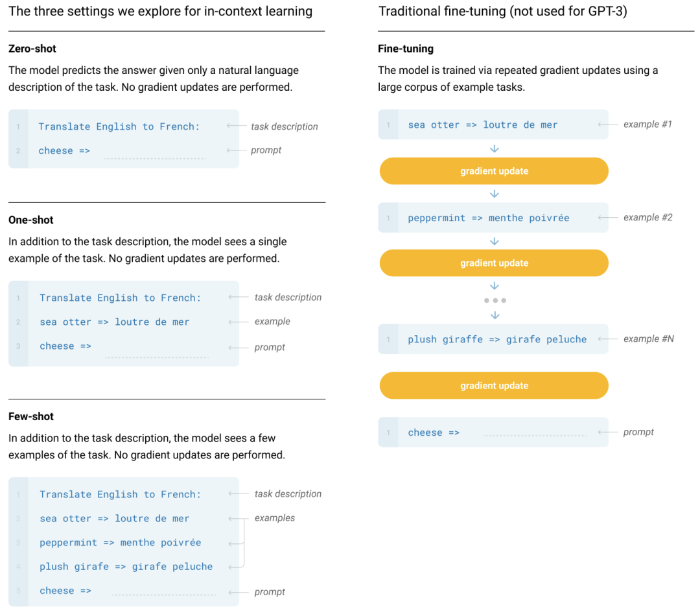Select the "One-shot" section heading
Viewport: 700px width, 616px height.
pyautogui.click(x=31, y=220)
